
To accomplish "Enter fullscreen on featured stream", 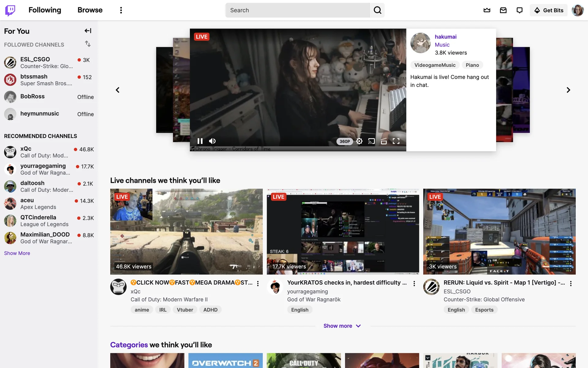I will click(x=396, y=141).
